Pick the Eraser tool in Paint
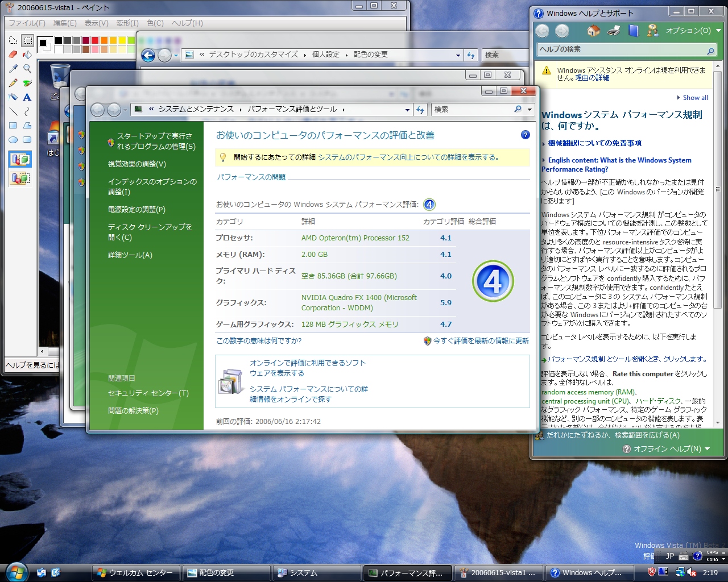This screenshot has width=728, height=582. point(13,55)
